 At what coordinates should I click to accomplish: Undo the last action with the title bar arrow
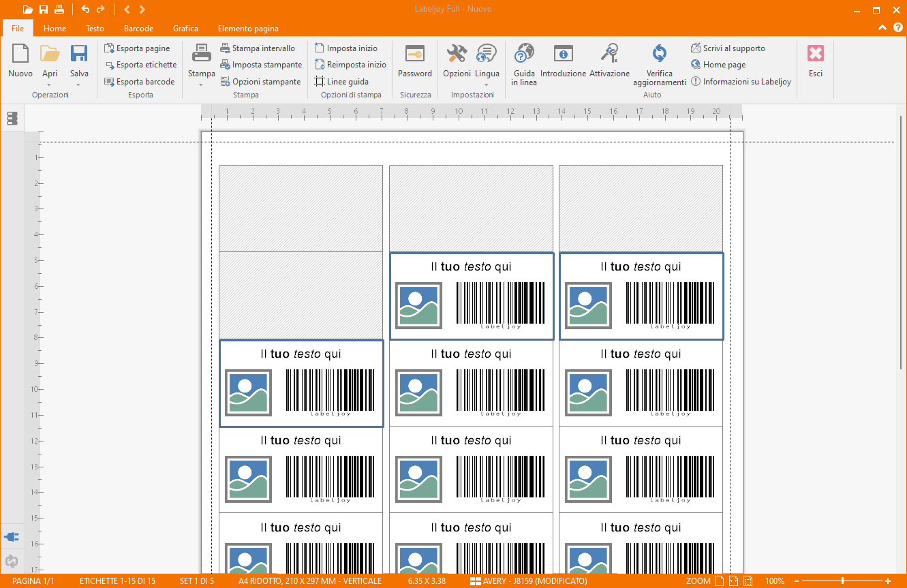(85, 10)
